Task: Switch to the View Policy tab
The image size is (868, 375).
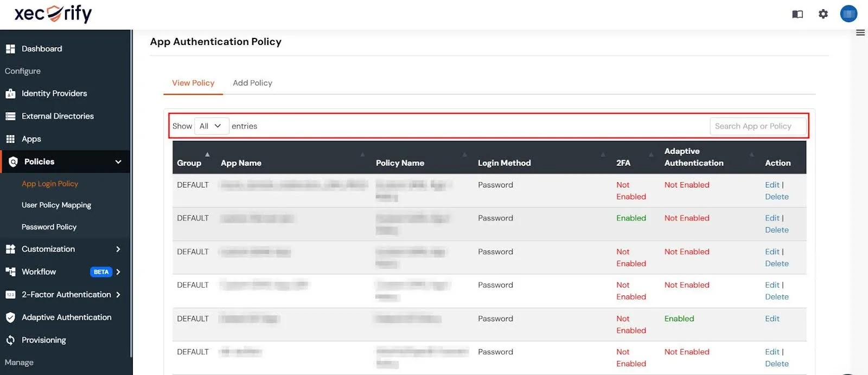Action: (x=193, y=83)
